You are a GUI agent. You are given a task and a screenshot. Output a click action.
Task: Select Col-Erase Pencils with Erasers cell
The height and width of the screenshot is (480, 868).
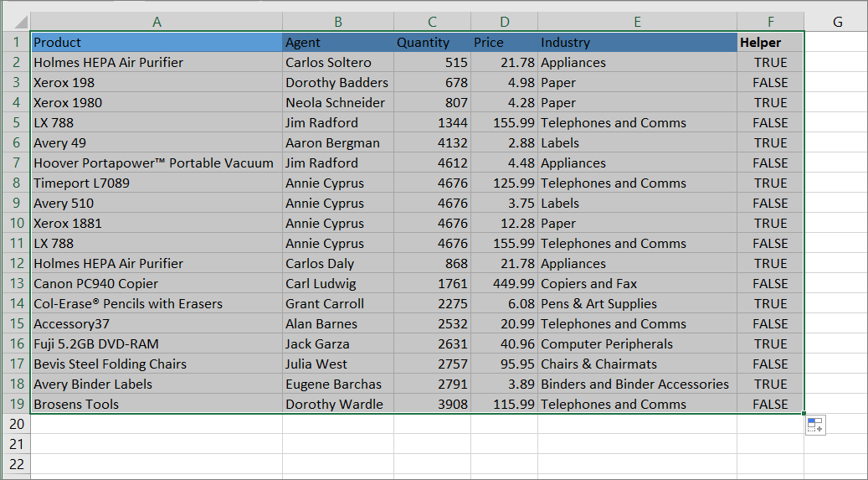click(x=157, y=304)
